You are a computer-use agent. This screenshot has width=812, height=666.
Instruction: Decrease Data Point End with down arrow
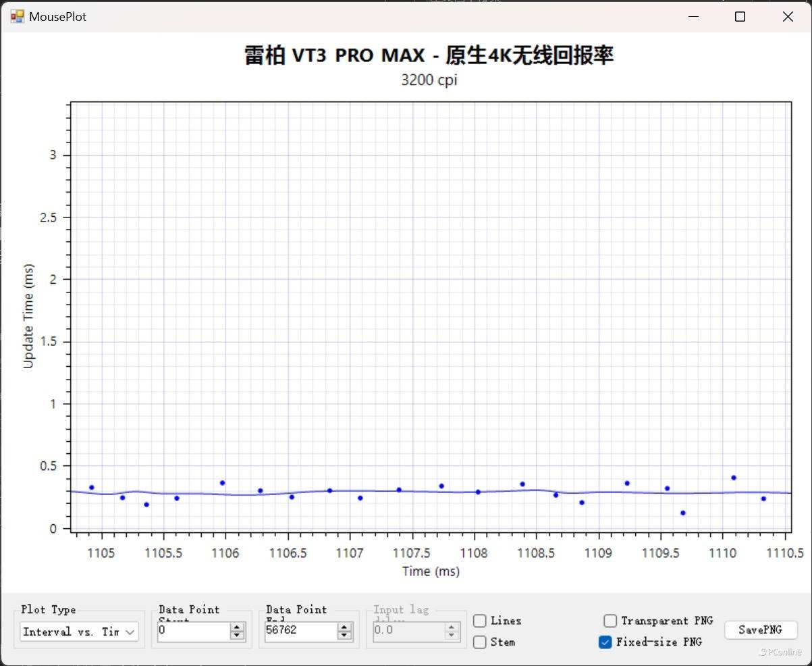pyautogui.click(x=344, y=636)
